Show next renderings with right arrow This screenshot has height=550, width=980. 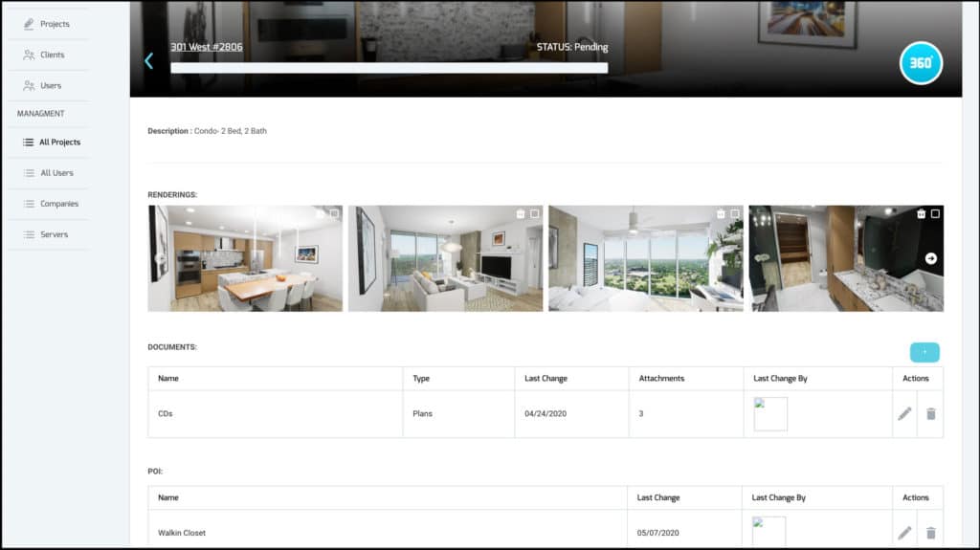click(930, 258)
